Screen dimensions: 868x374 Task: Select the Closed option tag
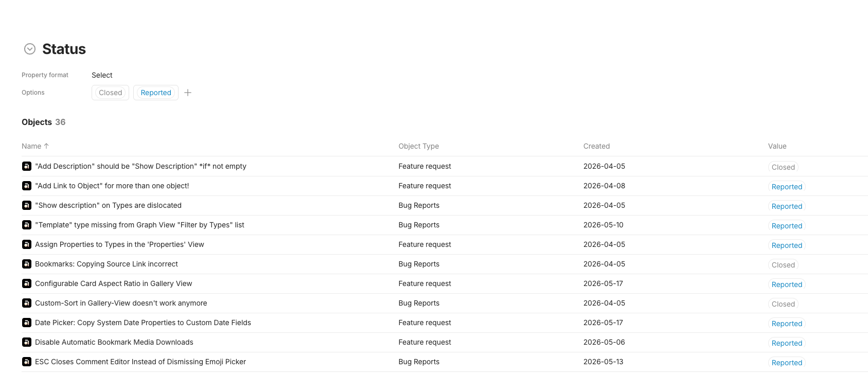[111, 93]
